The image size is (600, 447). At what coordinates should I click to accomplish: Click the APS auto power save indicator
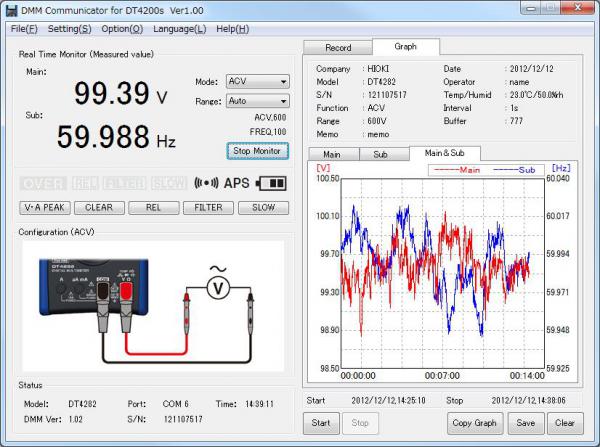coord(236,183)
